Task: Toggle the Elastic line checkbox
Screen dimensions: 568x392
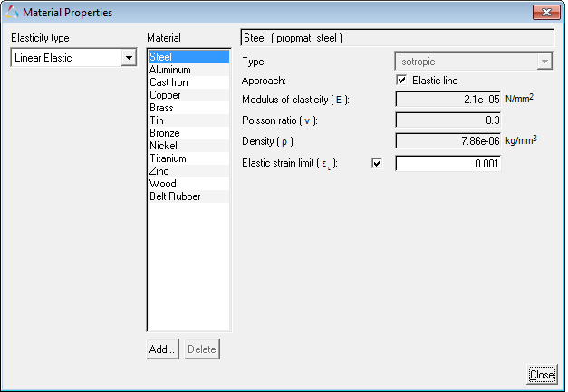Action: (402, 81)
